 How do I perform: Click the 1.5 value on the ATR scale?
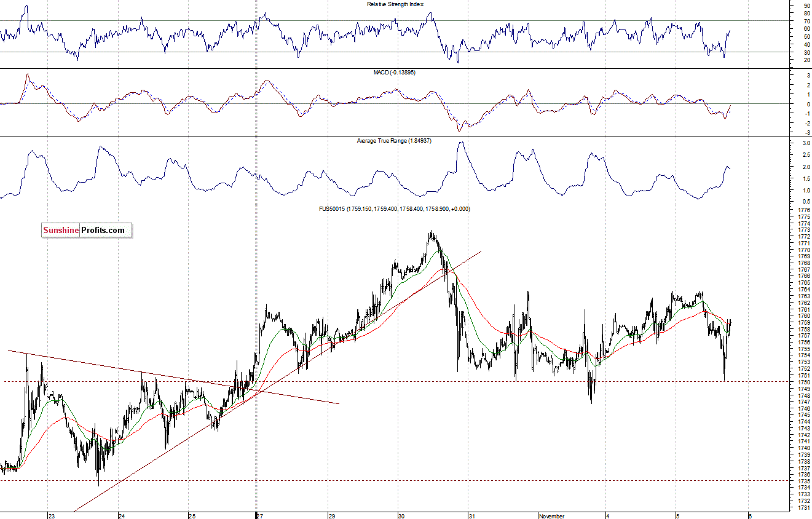[805, 178]
